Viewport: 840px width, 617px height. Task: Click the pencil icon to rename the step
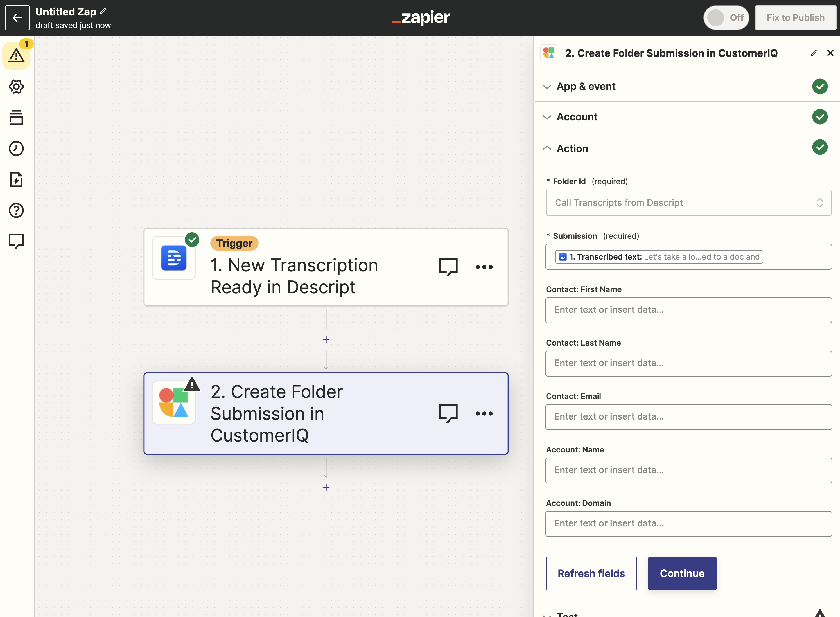(x=814, y=53)
